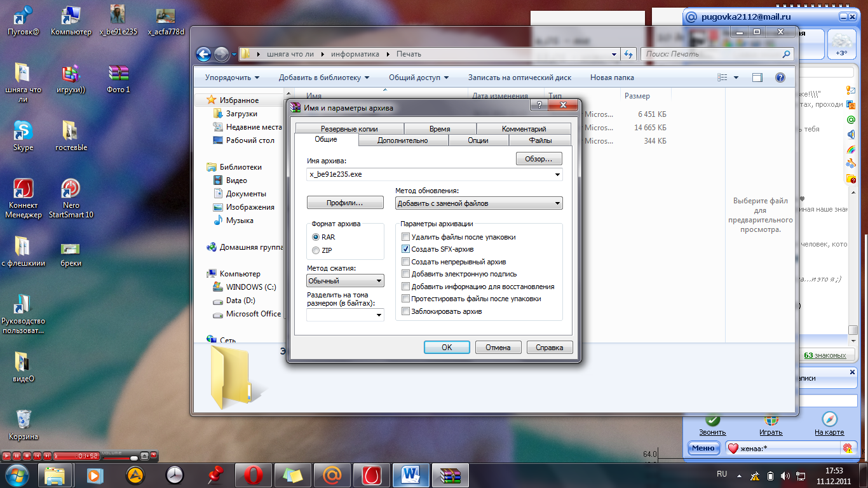Open the Общий доступ dropdown
The height and width of the screenshot is (488, 868).
(419, 78)
